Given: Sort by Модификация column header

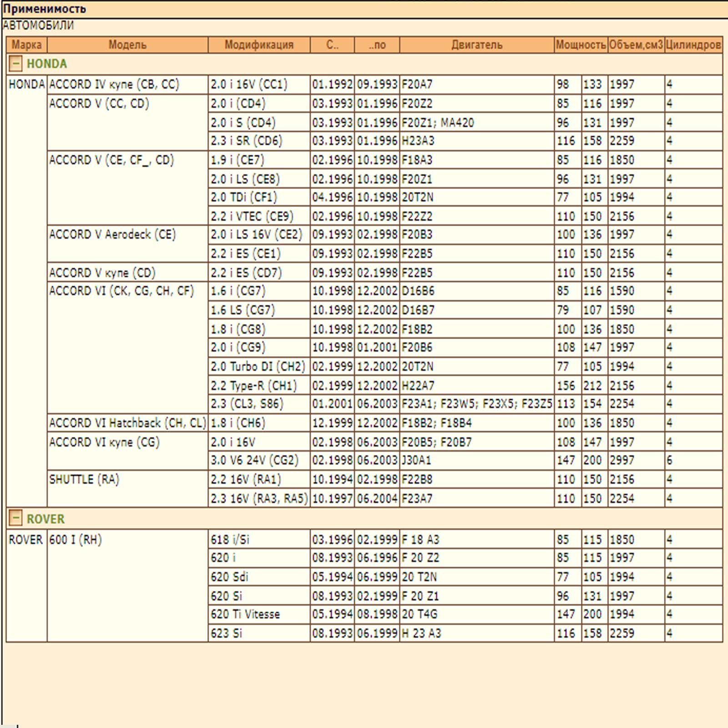Looking at the screenshot, I should pos(259,45).
